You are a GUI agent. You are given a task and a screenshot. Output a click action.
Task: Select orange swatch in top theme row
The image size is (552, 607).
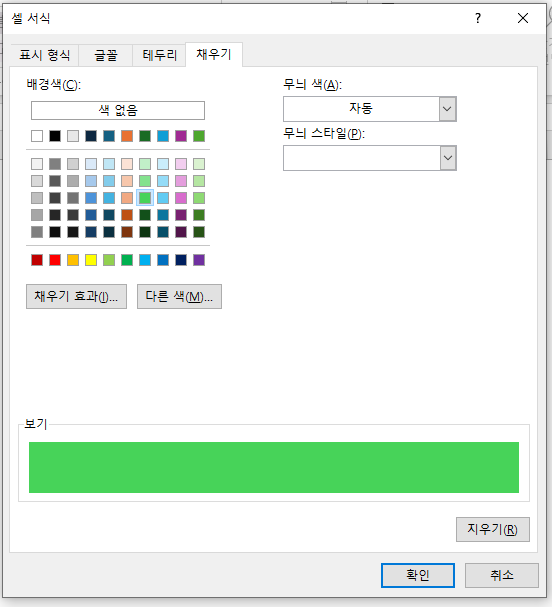coord(127,136)
